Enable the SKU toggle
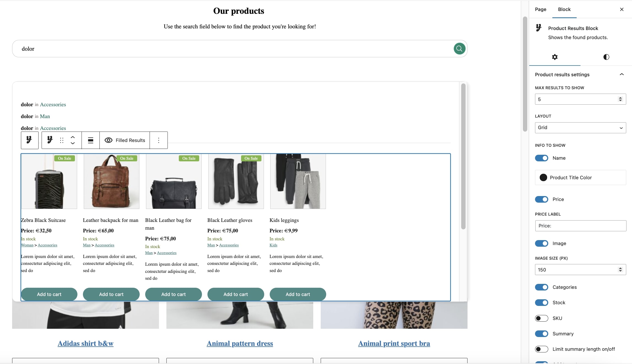632x364 pixels. [541, 318]
